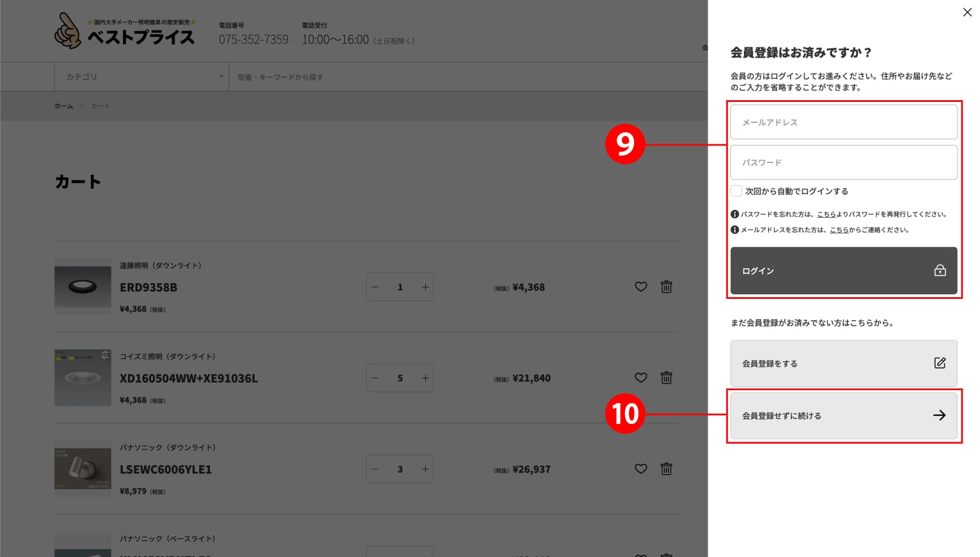
Task: Continue with 会員登録せずに続ける
Action: point(843,415)
